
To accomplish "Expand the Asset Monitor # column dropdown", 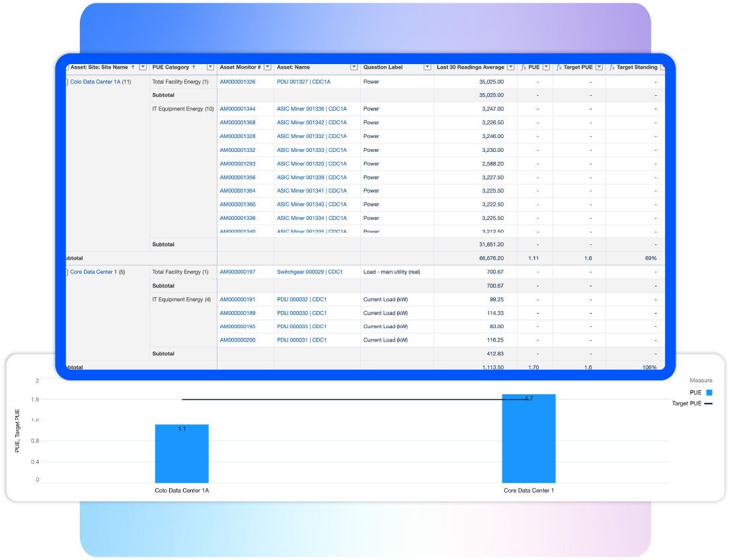I will coord(268,67).
